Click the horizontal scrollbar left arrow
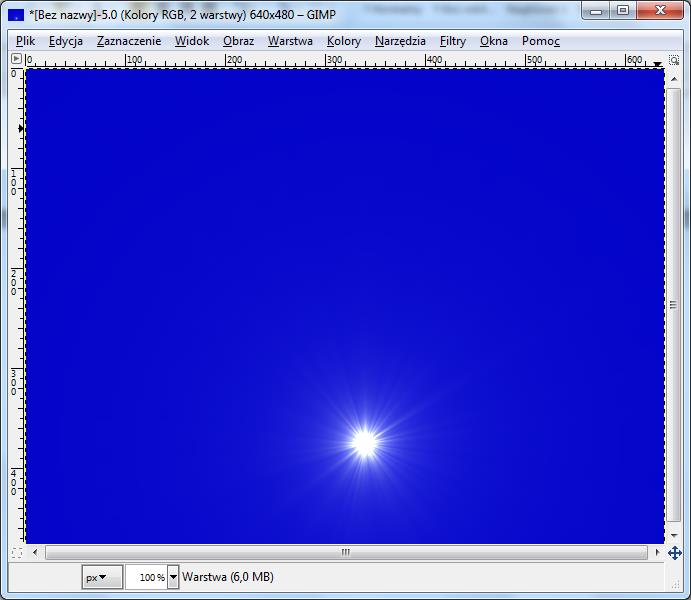This screenshot has height=600, width=691. pyautogui.click(x=35, y=552)
